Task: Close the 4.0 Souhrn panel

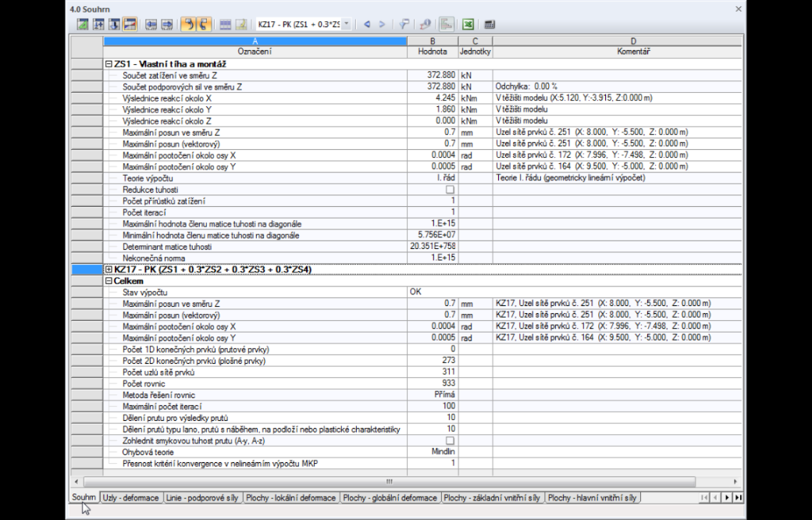Action: pyautogui.click(x=739, y=9)
